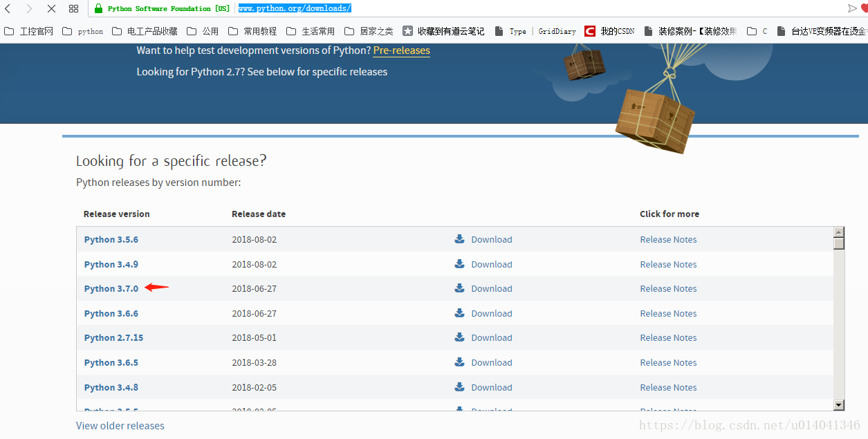Viewport: 868px width, 439px height.
Task: Click download icon for Python 2.7.15
Action: 459,337
